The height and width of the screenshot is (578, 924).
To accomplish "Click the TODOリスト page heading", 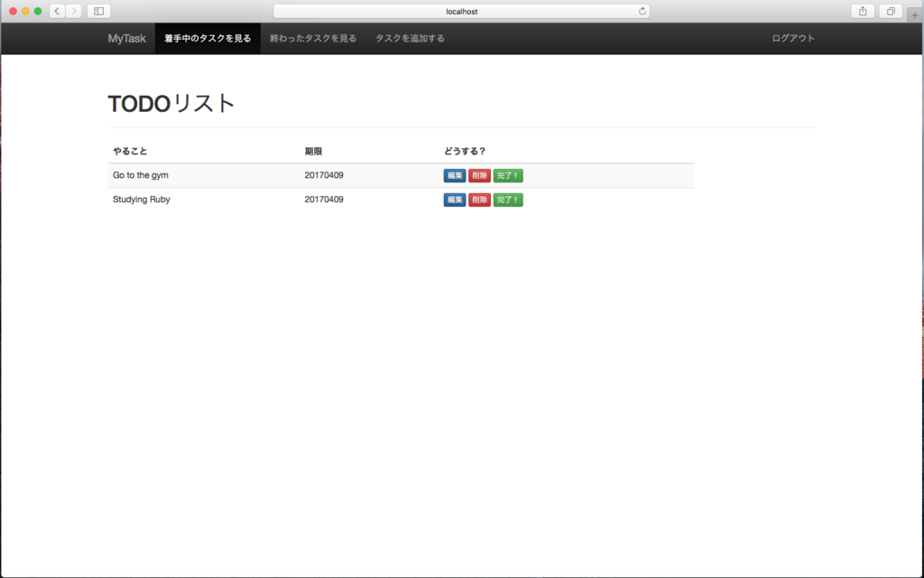I will tap(171, 104).
